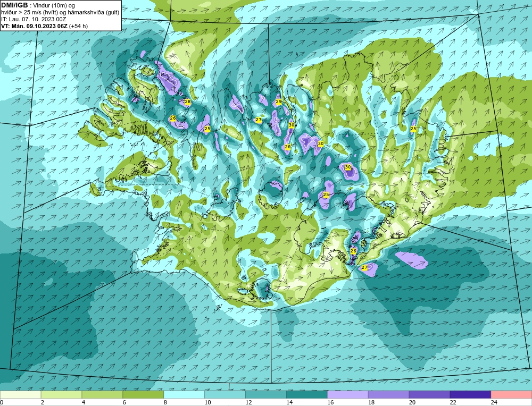Click the legend scale value 6
532x406 pixels.
pyautogui.click(x=124, y=402)
